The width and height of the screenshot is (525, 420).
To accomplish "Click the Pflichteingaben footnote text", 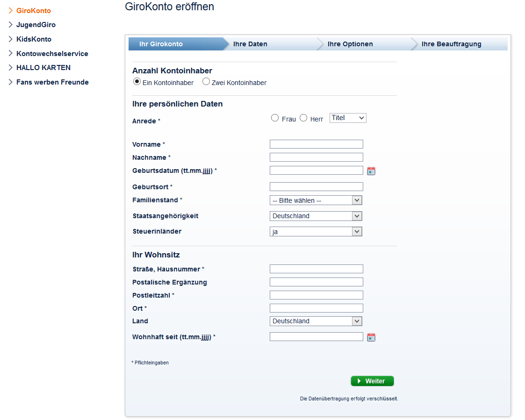I will [x=150, y=363].
